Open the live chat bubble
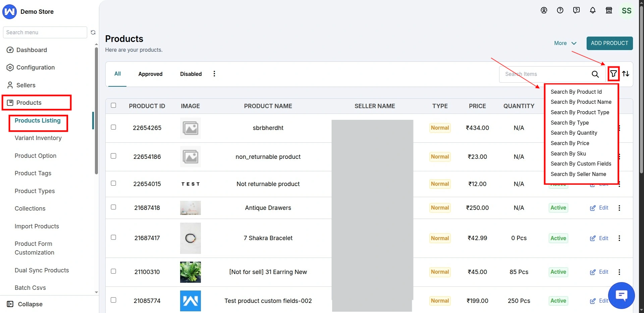The width and height of the screenshot is (644, 313). 622,296
